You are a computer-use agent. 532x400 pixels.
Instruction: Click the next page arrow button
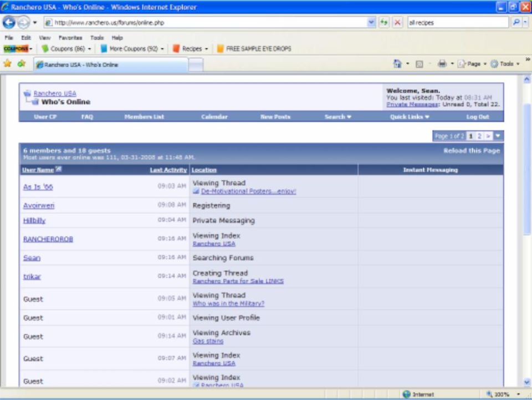coord(488,136)
